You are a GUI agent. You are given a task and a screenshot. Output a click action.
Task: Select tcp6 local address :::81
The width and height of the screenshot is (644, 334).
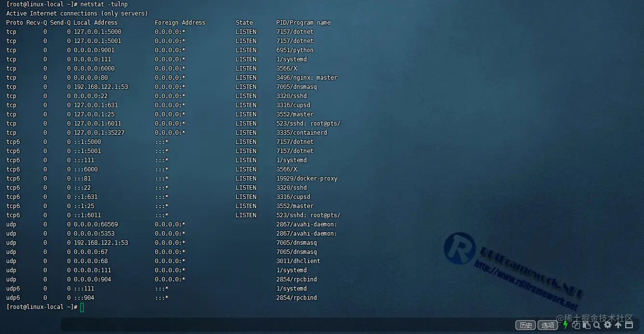click(x=82, y=179)
